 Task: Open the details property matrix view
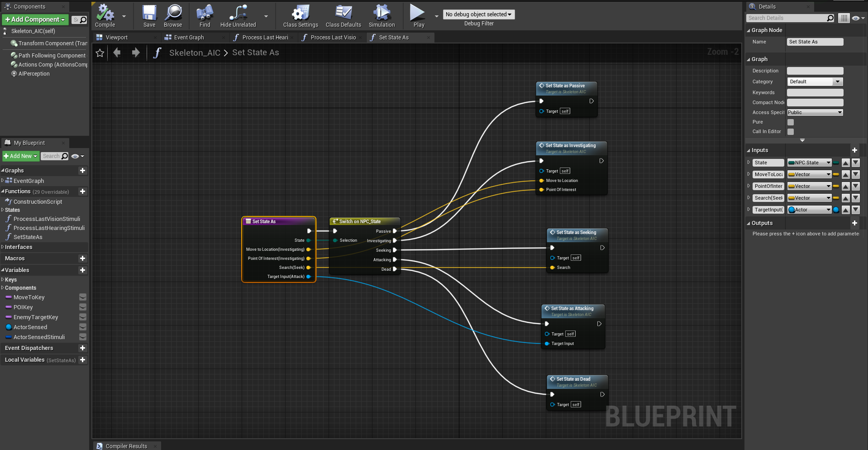pos(844,18)
